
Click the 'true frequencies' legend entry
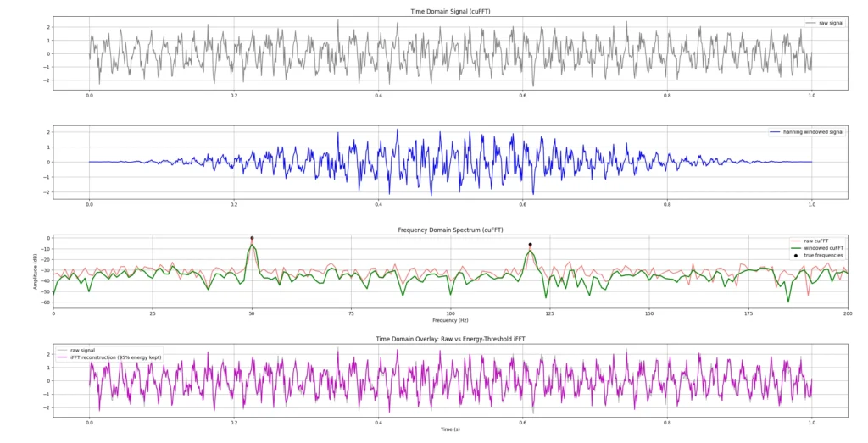823,255
